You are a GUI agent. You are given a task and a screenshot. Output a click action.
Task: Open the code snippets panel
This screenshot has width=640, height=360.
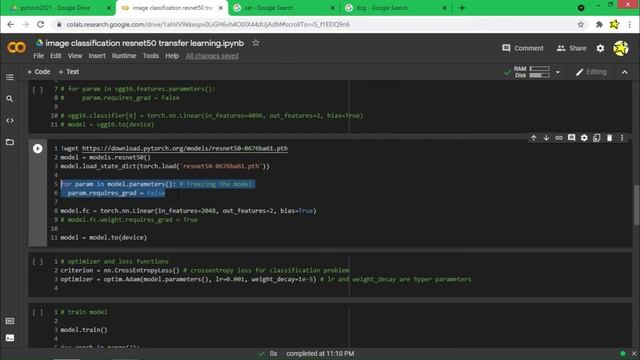tap(10, 120)
